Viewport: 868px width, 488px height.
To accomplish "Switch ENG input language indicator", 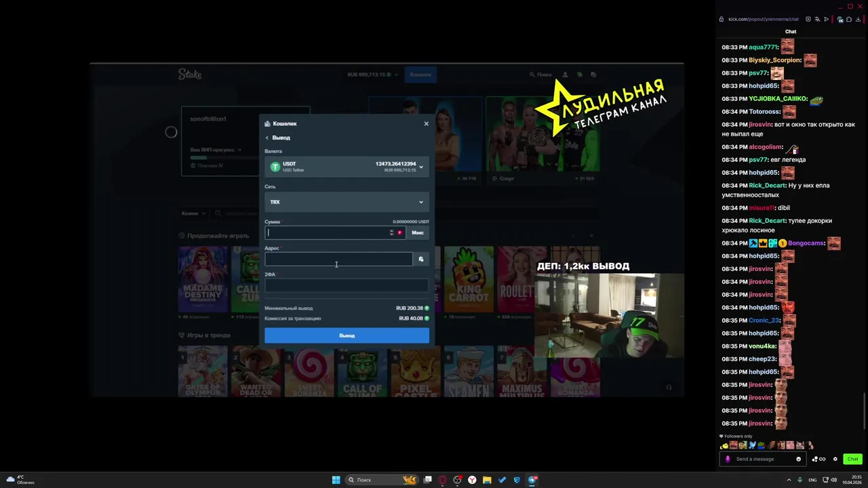I will (812, 480).
